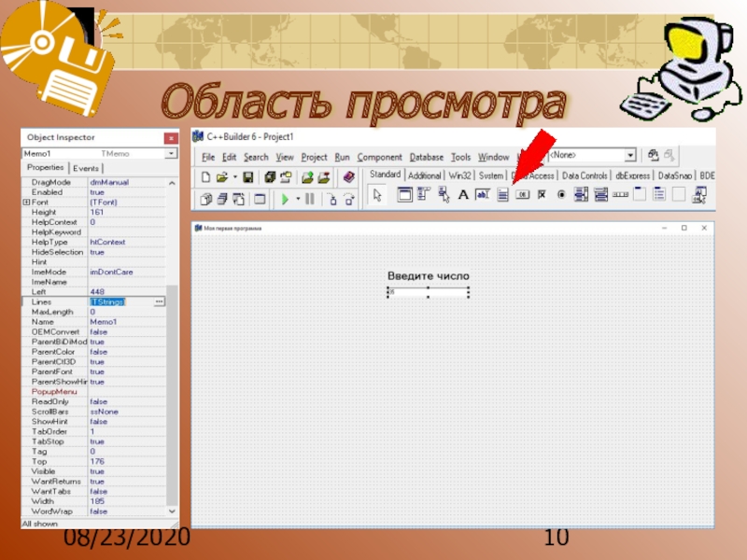Screen dimensions: 747x560
Task: Click the green Run button
Action: click(x=286, y=199)
